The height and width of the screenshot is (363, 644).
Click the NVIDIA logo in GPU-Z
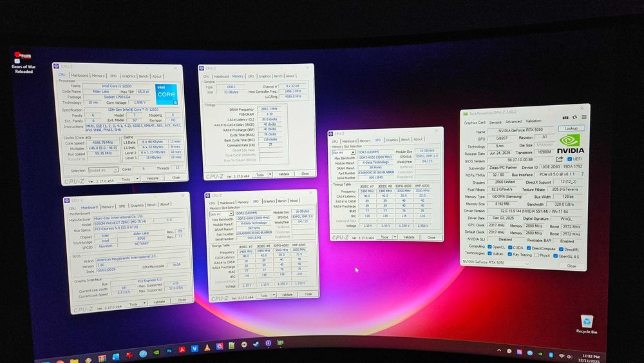571,143
